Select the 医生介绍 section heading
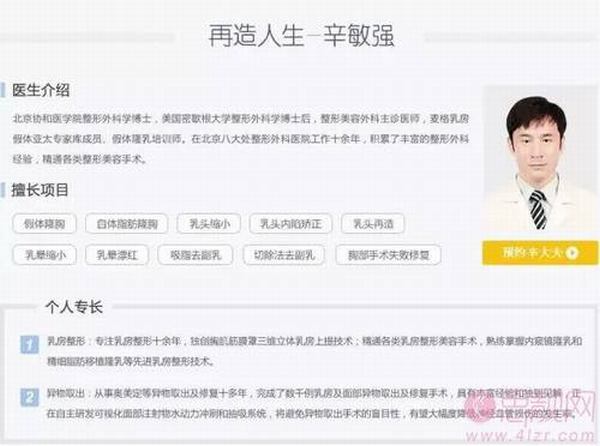 pos(41,90)
